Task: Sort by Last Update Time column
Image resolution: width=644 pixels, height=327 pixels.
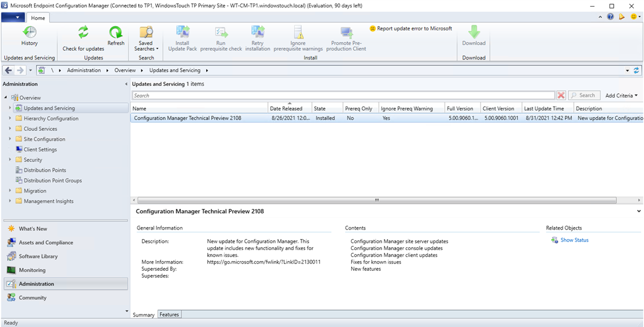Action: pos(548,108)
